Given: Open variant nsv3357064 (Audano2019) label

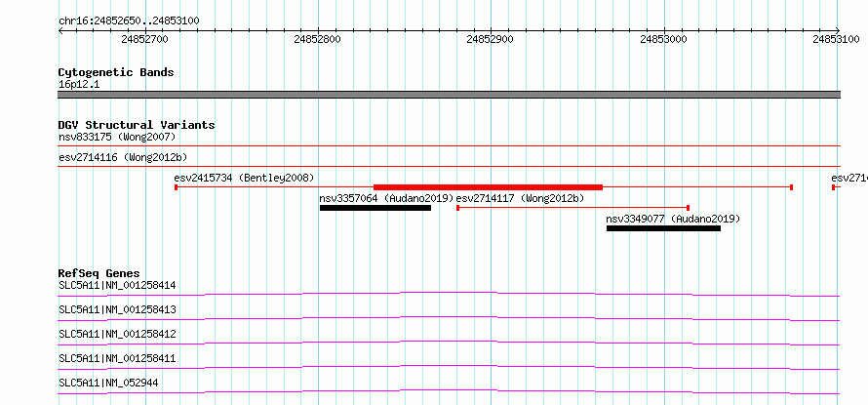Looking at the screenshot, I should click(386, 198).
